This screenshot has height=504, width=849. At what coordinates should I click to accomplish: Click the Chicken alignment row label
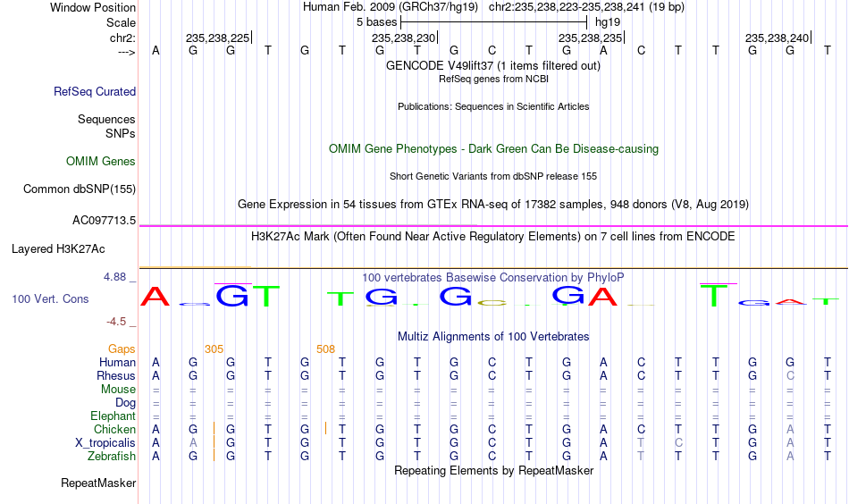[114, 429]
